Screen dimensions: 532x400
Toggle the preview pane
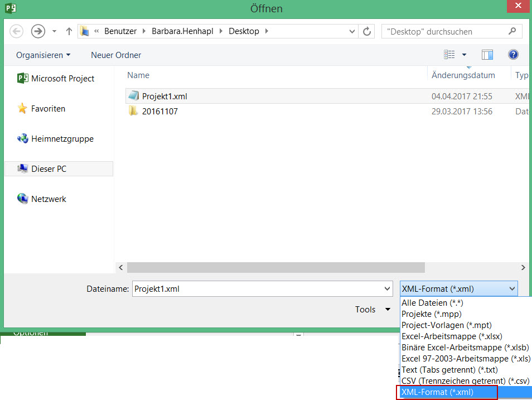tap(487, 55)
